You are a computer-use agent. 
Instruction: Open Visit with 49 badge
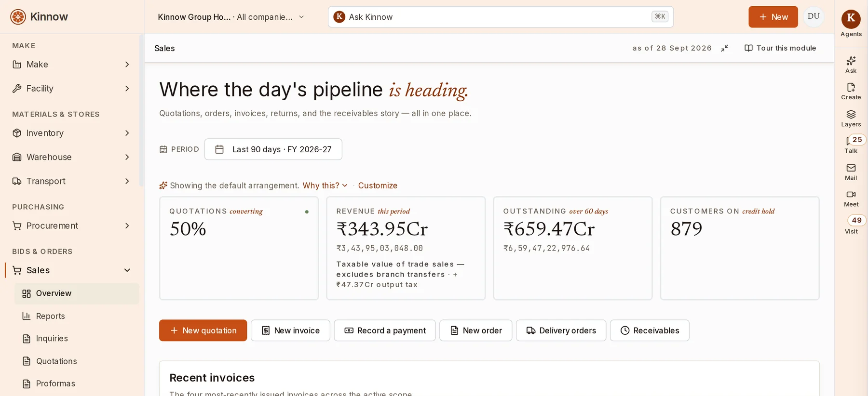853,225
